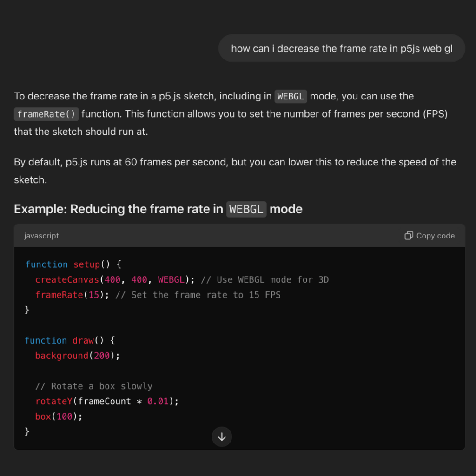The width and height of the screenshot is (476, 476).
Task: Click the 'function setup()' code line
Action: coord(73,264)
